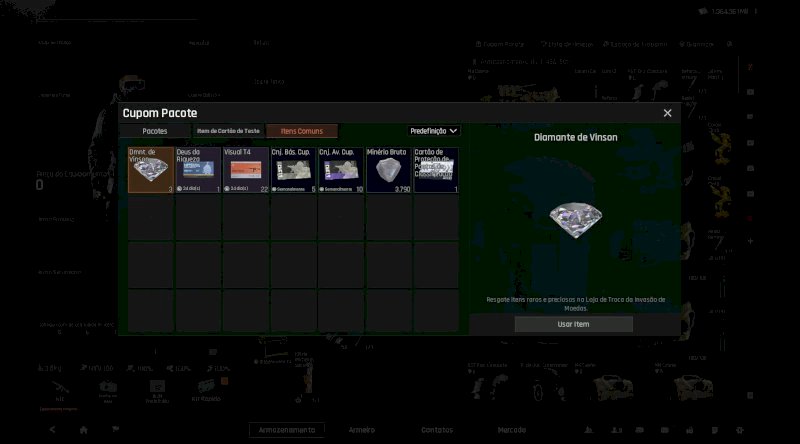
Task: Click the large diamond preview image
Action: (x=575, y=221)
